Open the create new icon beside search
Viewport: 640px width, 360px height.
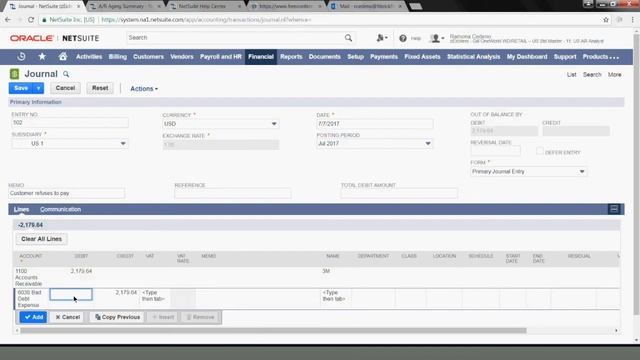point(382,38)
